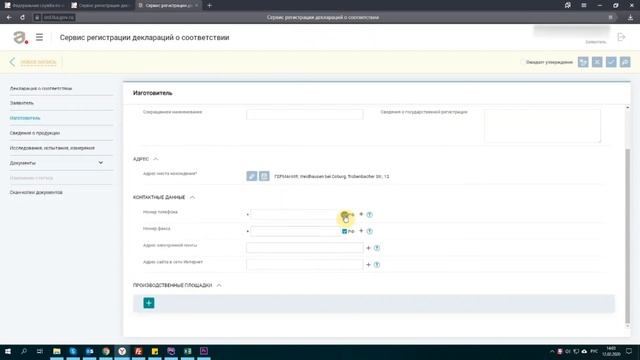
Task: Click the 'Новая запись' breadcrumb link
Action: pyautogui.click(x=38, y=62)
